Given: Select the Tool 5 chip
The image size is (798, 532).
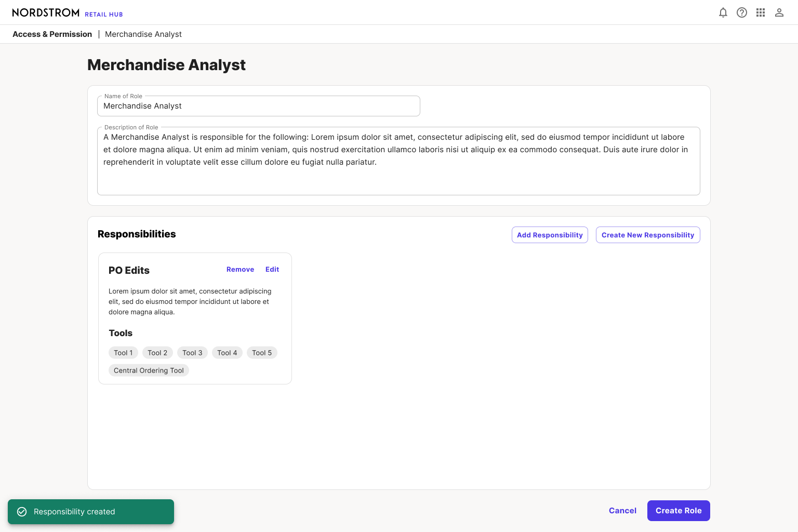Looking at the screenshot, I should click(262, 353).
